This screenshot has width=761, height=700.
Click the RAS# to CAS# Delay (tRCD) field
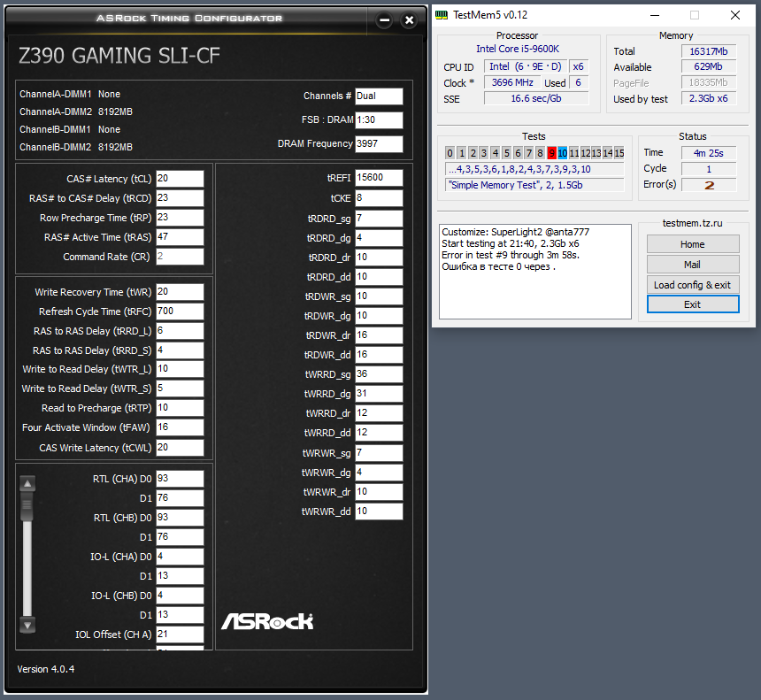coord(180,198)
